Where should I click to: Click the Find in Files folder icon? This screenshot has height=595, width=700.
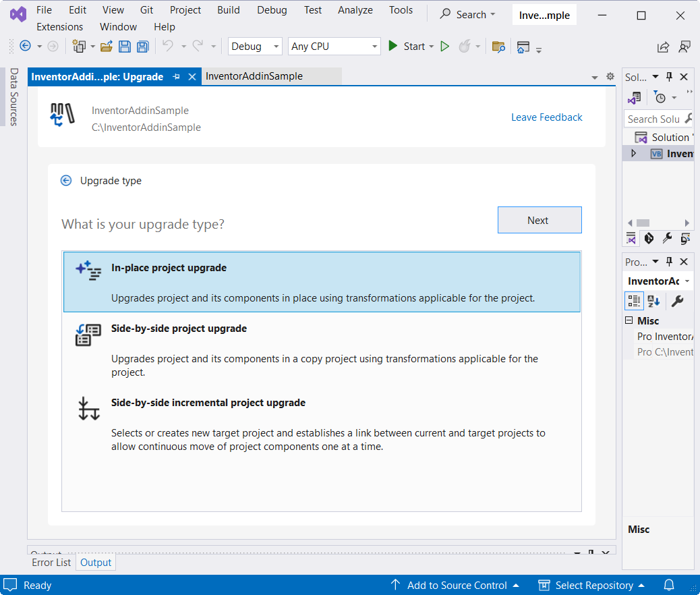click(498, 46)
